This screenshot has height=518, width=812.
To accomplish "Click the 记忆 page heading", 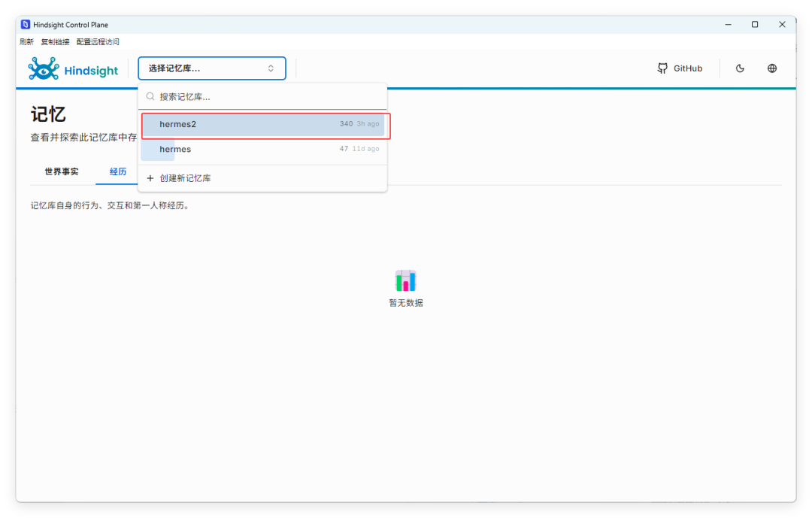I will (48, 114).
